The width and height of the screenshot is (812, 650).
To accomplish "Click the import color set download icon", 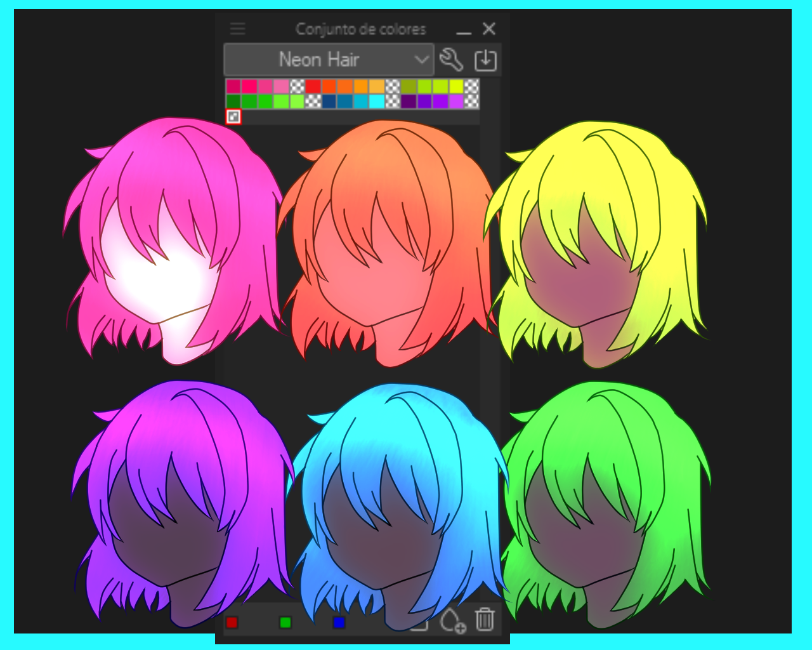I will point(485,60).
